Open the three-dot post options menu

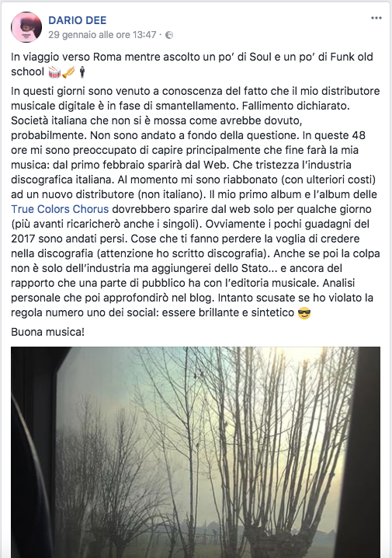pyautogui.click(x=376, y=18)
